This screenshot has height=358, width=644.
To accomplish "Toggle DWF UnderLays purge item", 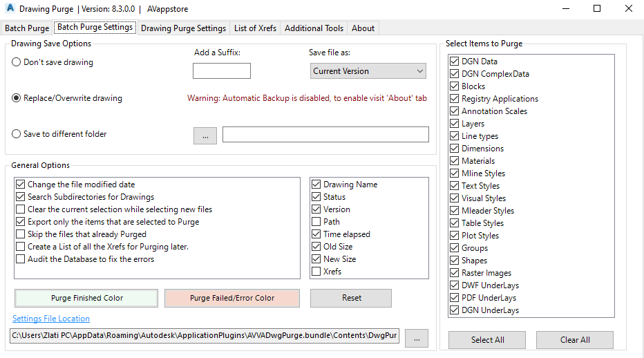I will pos(454,285).
